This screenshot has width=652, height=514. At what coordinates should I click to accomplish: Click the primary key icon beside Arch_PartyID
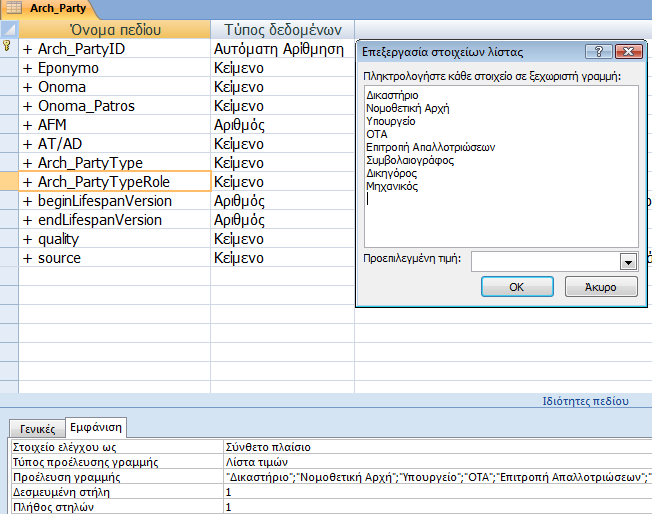(x=7, y=46)
